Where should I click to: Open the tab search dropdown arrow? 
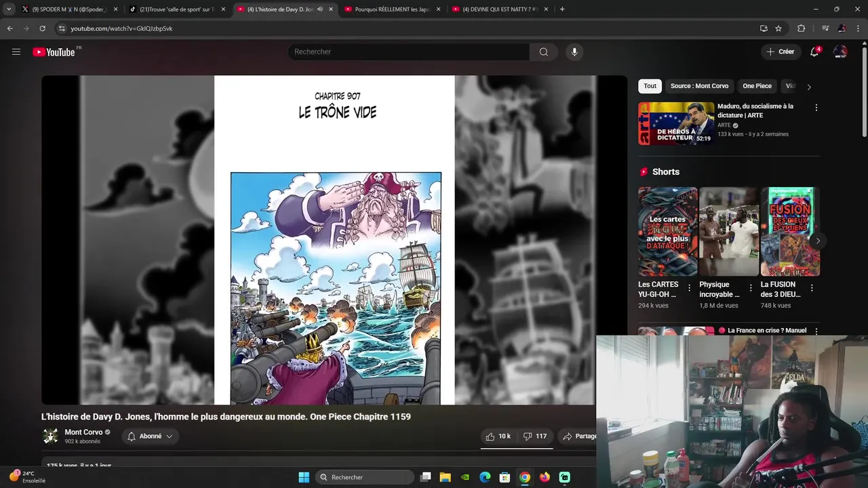8,9
